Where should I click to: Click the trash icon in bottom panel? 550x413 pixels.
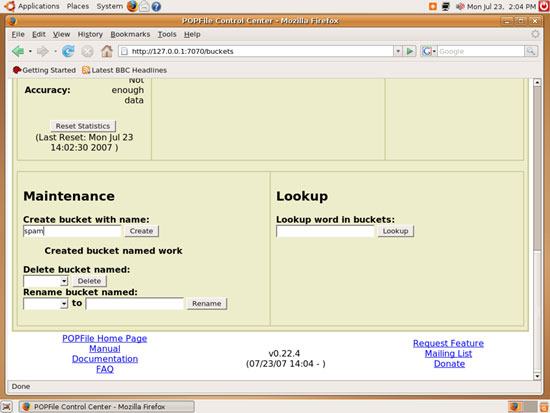click(x=544, y=407)
